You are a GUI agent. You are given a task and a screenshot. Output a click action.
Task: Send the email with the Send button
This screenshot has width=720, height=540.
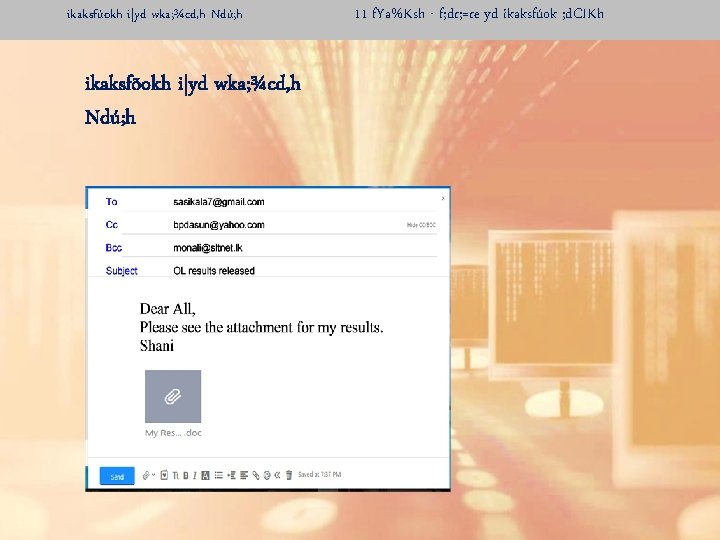point(117,476)
